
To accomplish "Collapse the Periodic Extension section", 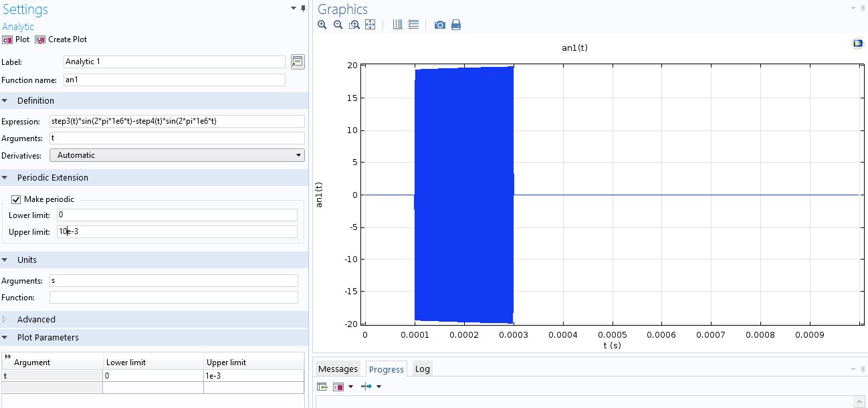I will [5, 178].
